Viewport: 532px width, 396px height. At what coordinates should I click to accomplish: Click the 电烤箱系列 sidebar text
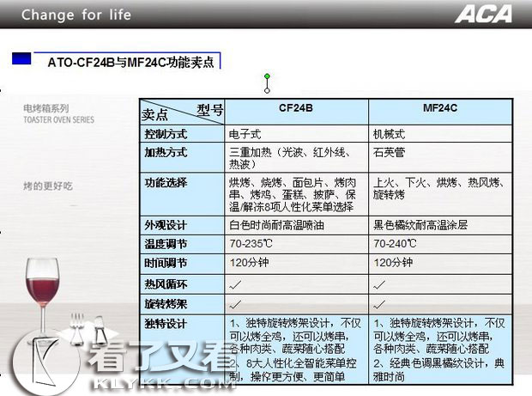pos(46,108)
